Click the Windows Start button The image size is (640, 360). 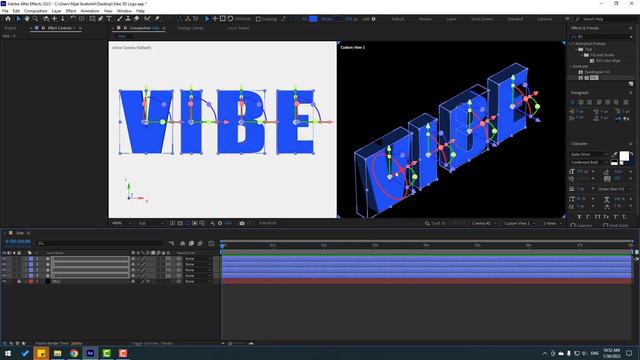[x=8, y=353]
